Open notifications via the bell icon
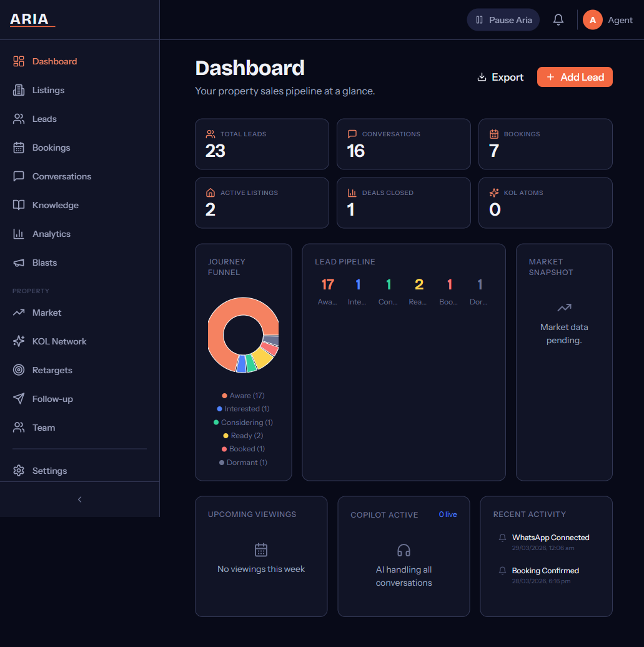The width and height of the screenshot is (644, 647). [558, 19]
